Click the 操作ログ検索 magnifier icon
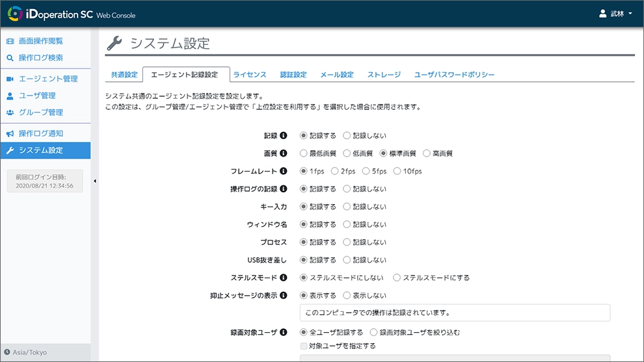Image resolution: width=644 pixels, height=362 pixels. (10, 58)
